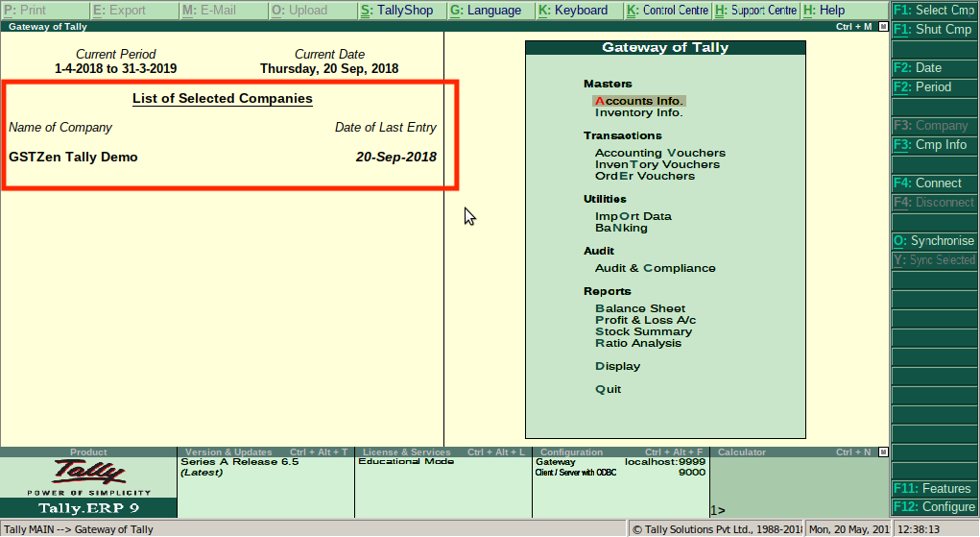This screenshot has width=980, height=537.
Task: Click O: Synchronise button
Action: [934, 240]
